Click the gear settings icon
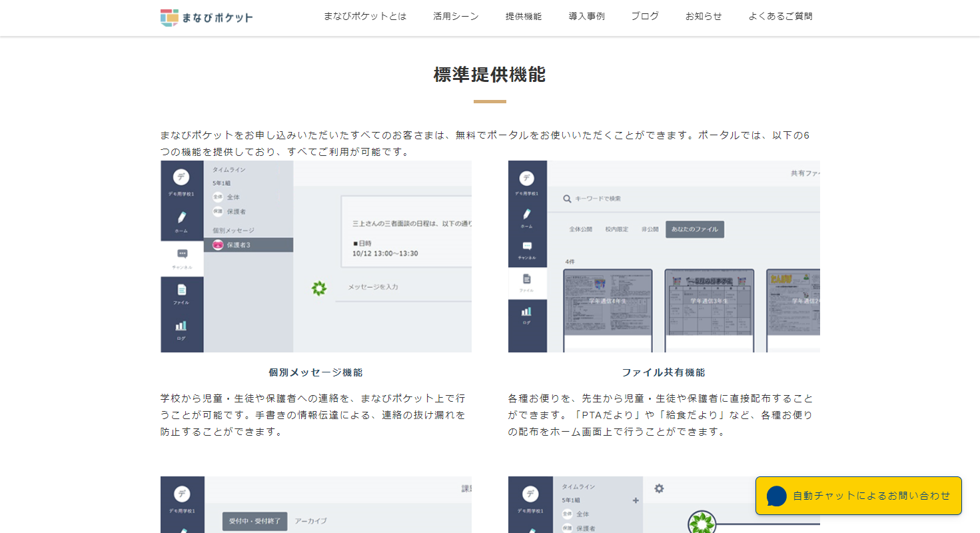 [659, 488]
